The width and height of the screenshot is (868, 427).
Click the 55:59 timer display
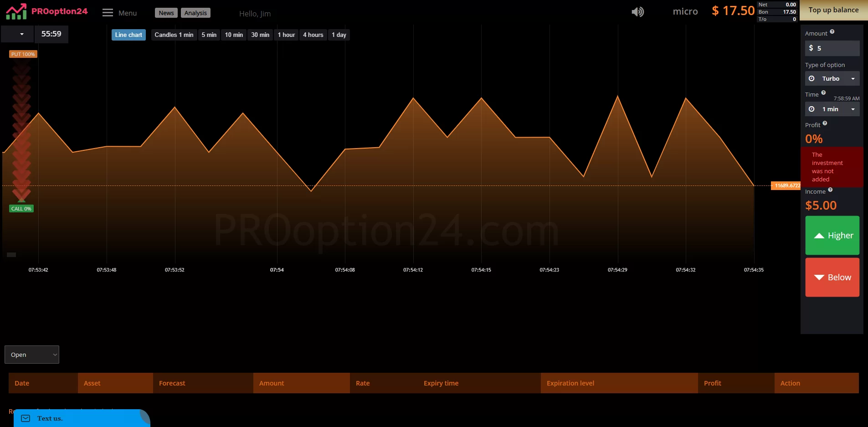click(51, 34)
